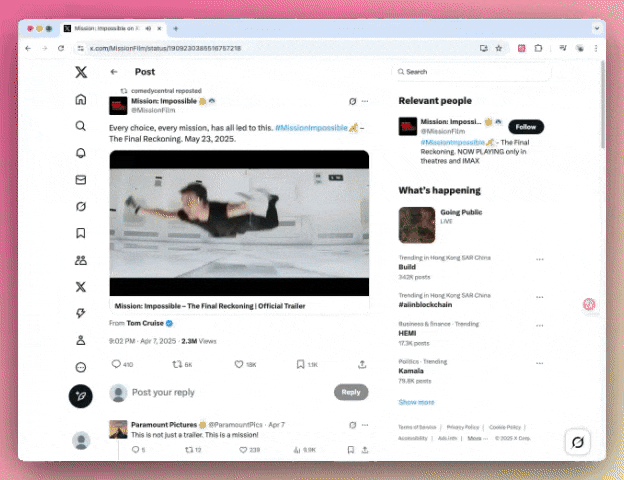Go back using the Post header arrow

point(114,72)
